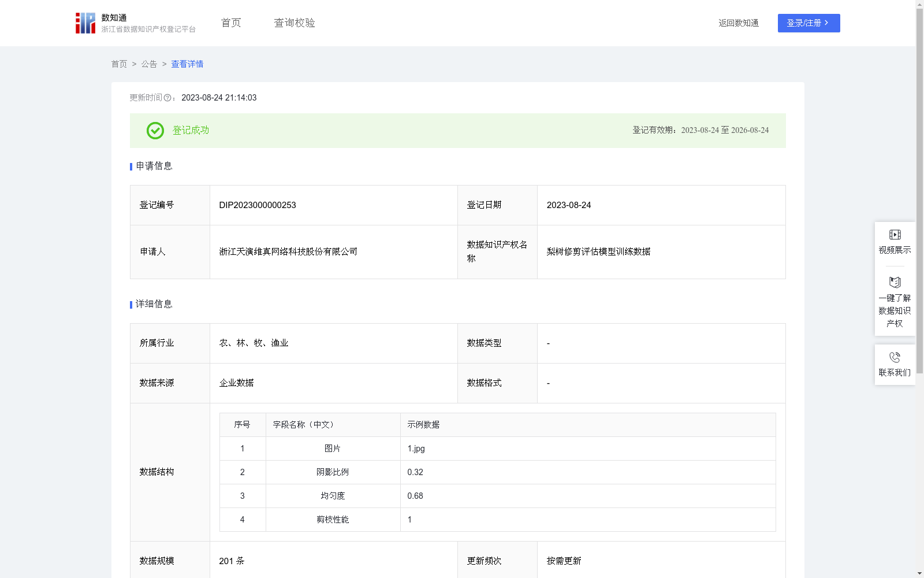Select the sample data 0.68 cell
Viewport: 924px width, 578px height.
point(588,496)
